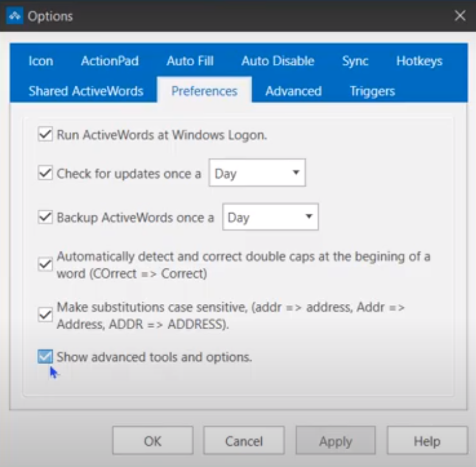Screen dimensions: 476x467
Task: Click 'Run ActiveWords at Windows Logon.' label
Action: [x=162, y=135]
